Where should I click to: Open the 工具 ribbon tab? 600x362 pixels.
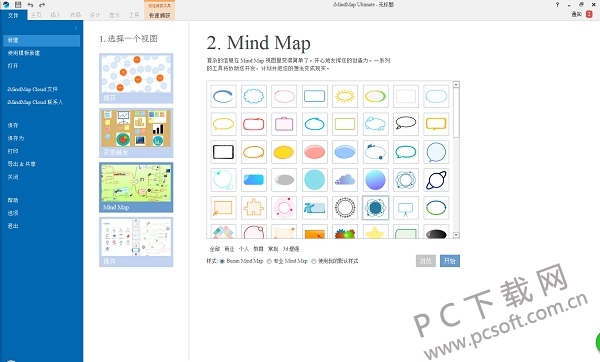tap(134, 15)
